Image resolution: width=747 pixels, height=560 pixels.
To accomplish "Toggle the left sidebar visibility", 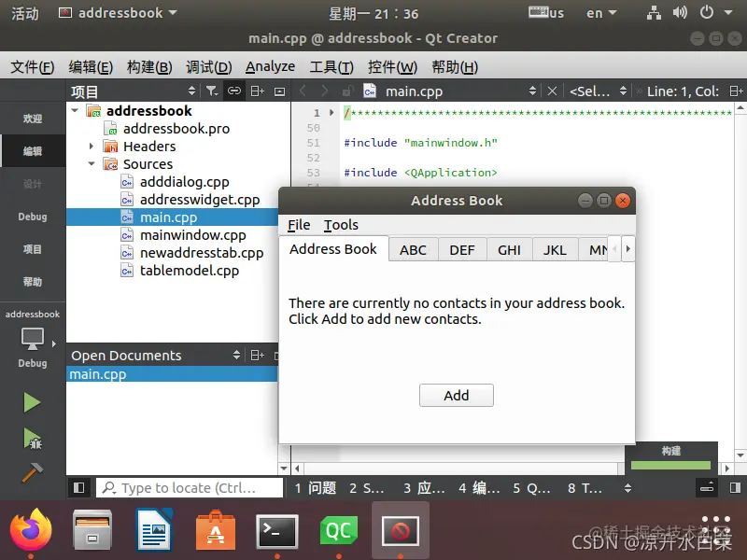I will coord(79,487).
